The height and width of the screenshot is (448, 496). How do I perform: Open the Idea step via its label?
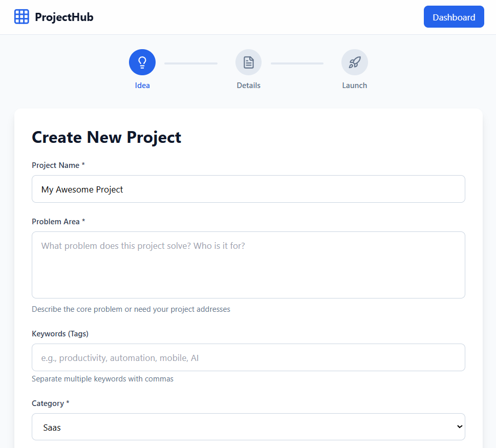coord(142,85)
